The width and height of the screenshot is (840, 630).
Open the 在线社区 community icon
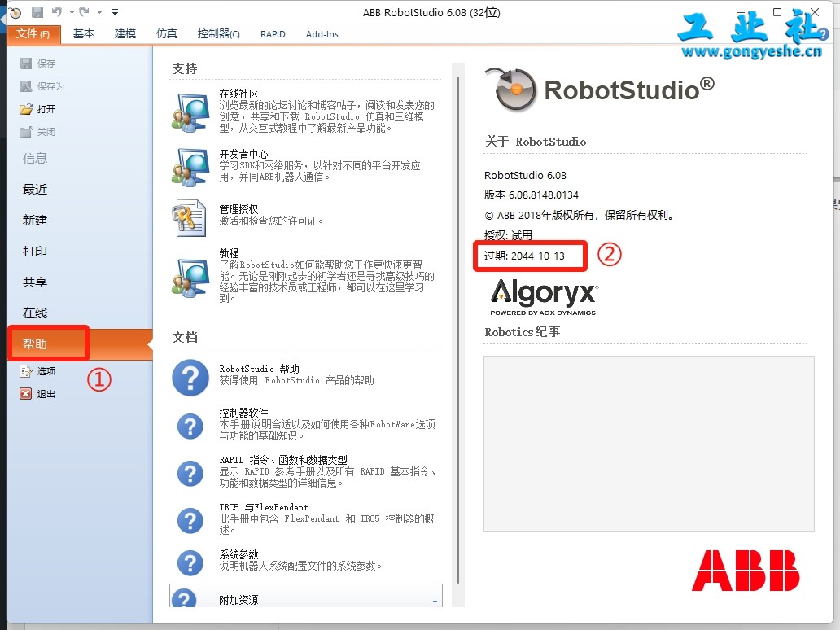coord(190,112)
